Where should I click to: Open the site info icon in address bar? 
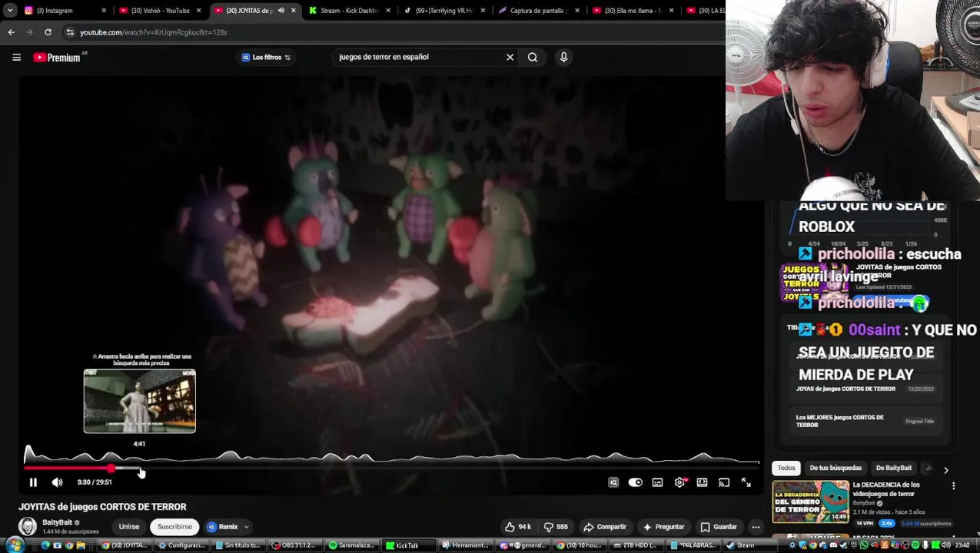pos(70,32)
